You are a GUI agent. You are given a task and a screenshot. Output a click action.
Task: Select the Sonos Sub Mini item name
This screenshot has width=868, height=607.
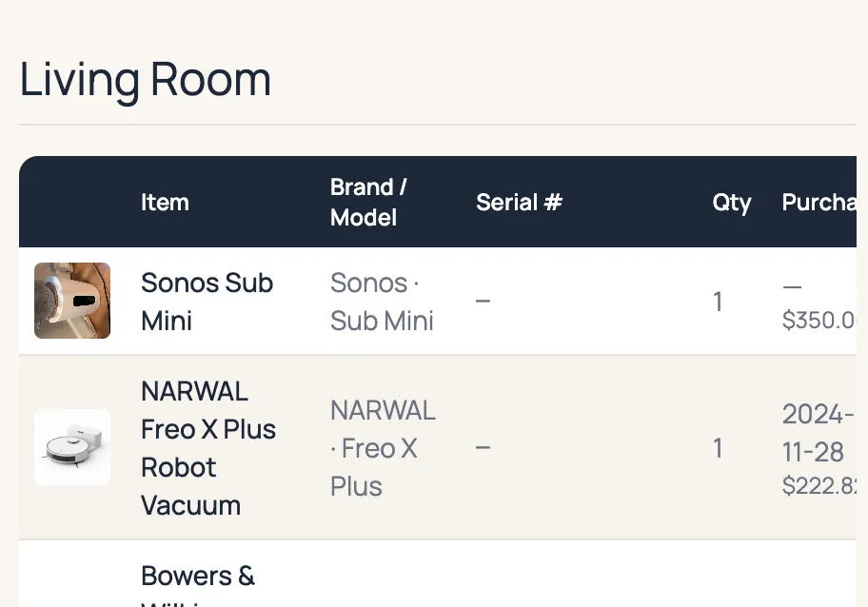[207, 302]
